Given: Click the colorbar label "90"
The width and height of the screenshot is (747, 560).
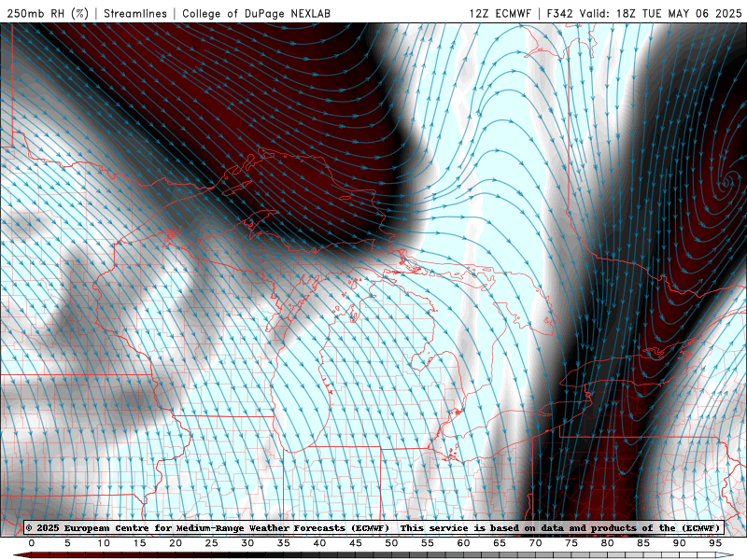Looking at the screenshot, I should click(x=680, y=543).
